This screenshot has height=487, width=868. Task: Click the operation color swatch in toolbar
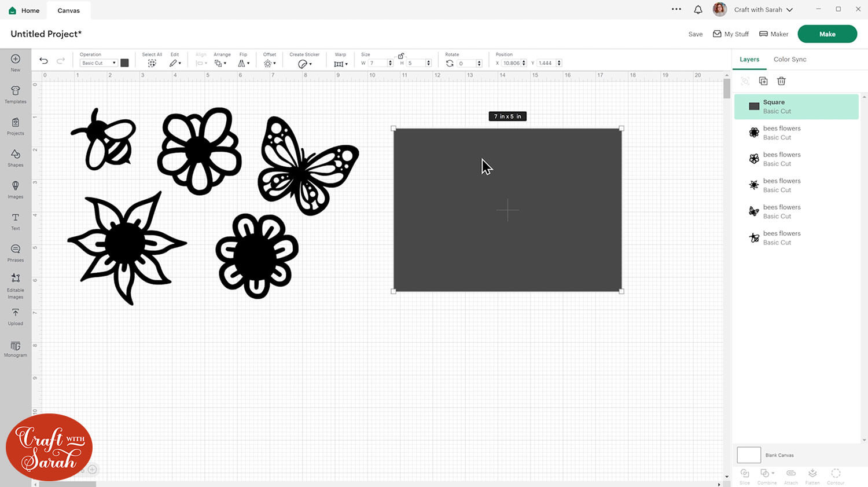(124, 63)
